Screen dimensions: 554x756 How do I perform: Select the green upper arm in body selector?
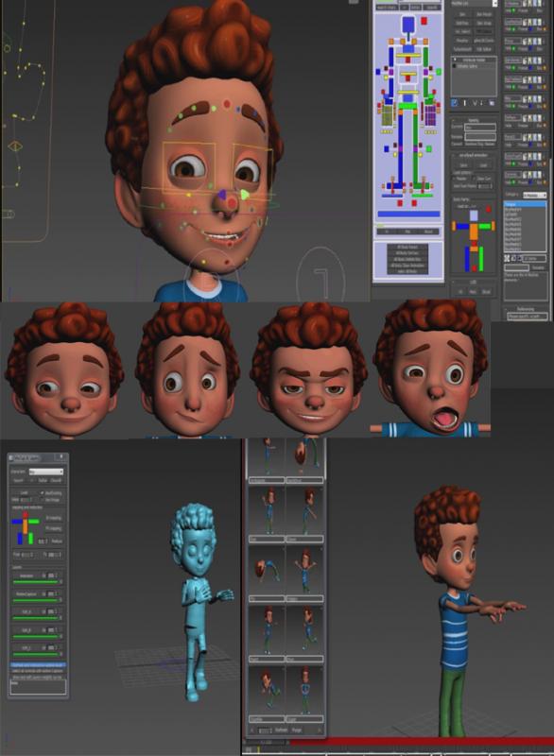(x=426, y=58)
